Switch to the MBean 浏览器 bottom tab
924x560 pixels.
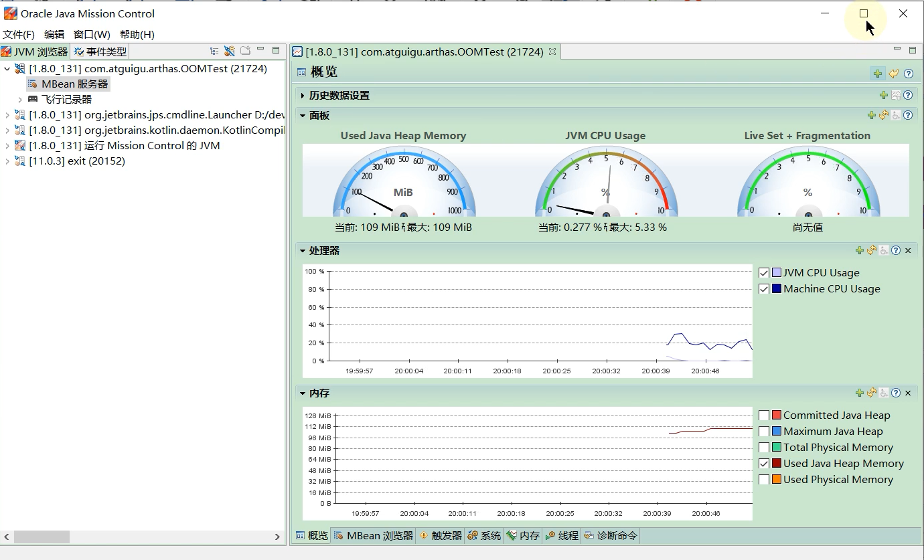point(374,536)
